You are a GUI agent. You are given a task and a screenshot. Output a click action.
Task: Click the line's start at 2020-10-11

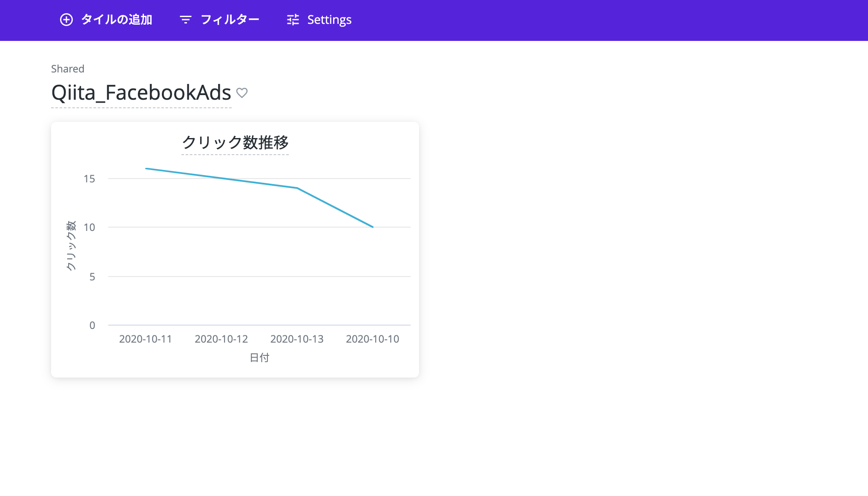click(x=146, y=168)
